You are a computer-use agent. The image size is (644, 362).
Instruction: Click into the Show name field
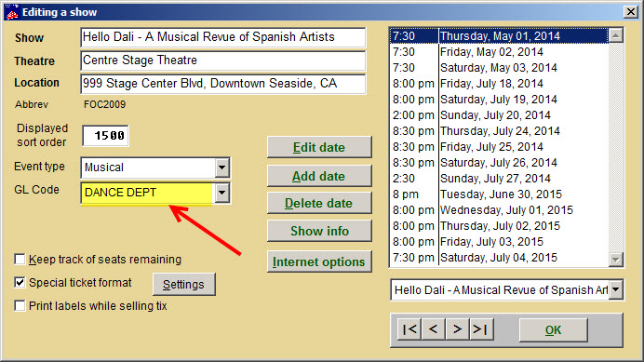pos(223,37)
